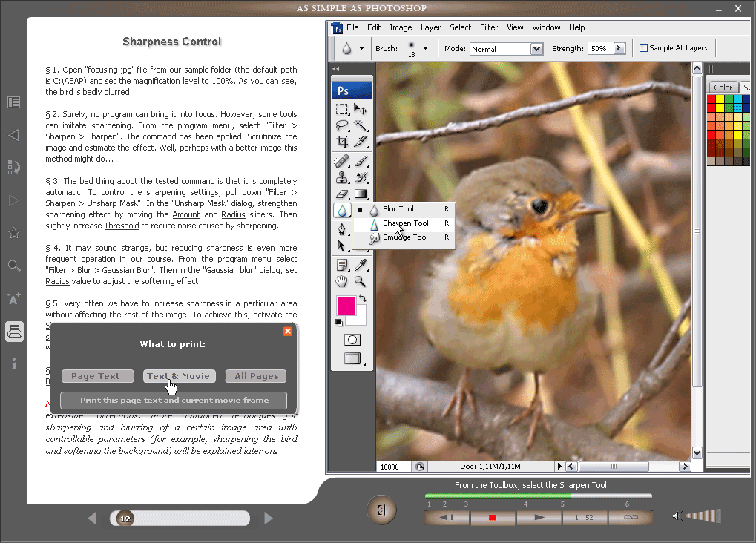Select the Hand tool
The height and width of the screenshot is (543, 756).
(x=342, y=281)
